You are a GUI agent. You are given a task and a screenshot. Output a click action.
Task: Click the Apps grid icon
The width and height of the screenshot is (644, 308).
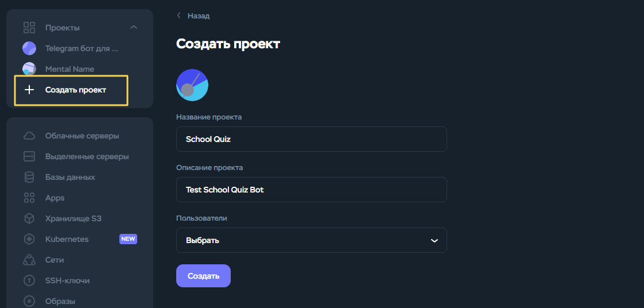pos(29,198)
